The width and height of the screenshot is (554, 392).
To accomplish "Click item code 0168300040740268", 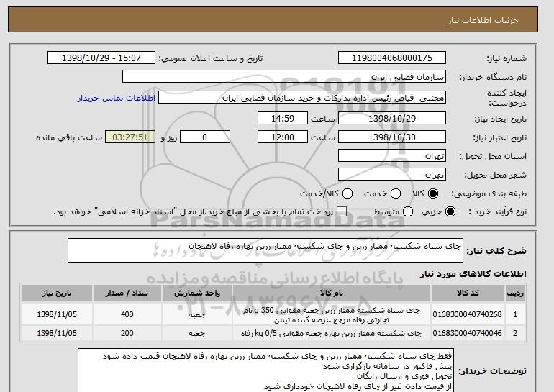I will [x=467, y=314].
